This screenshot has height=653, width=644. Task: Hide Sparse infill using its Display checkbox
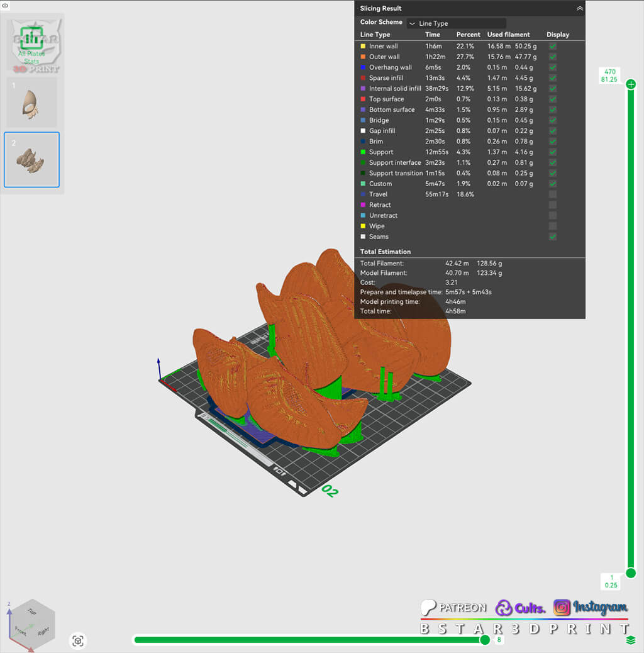click(552, 78)
